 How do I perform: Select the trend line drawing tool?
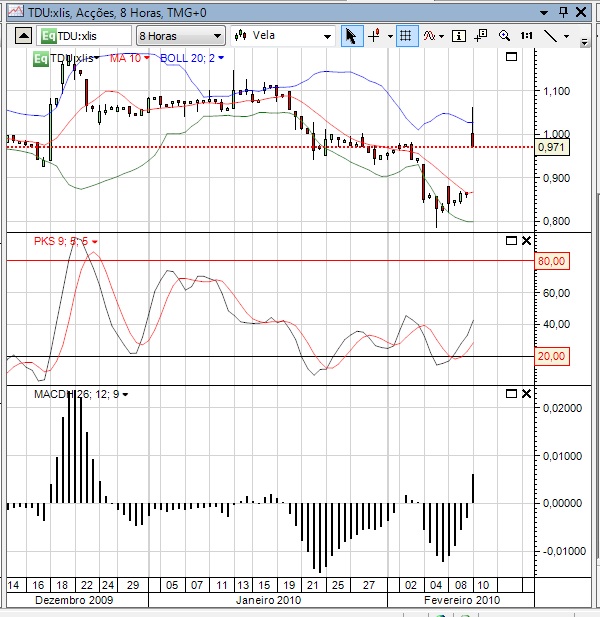[550, 36]
